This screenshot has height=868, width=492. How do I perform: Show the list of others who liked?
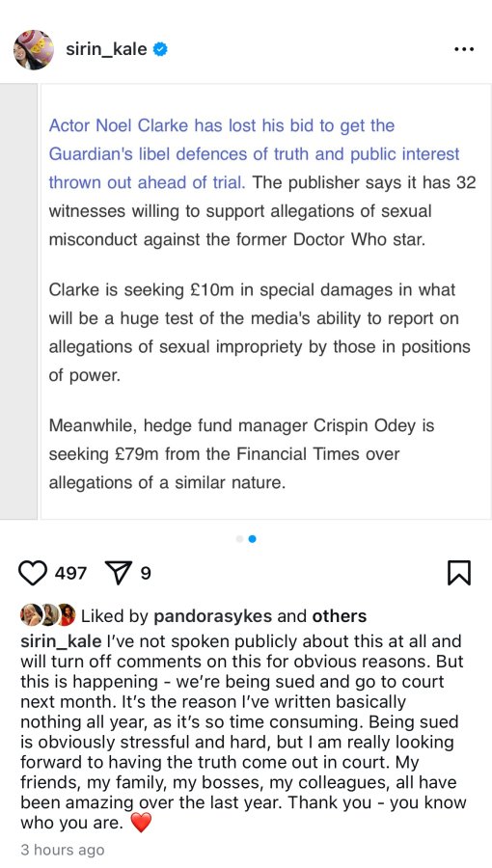point(340,615)
